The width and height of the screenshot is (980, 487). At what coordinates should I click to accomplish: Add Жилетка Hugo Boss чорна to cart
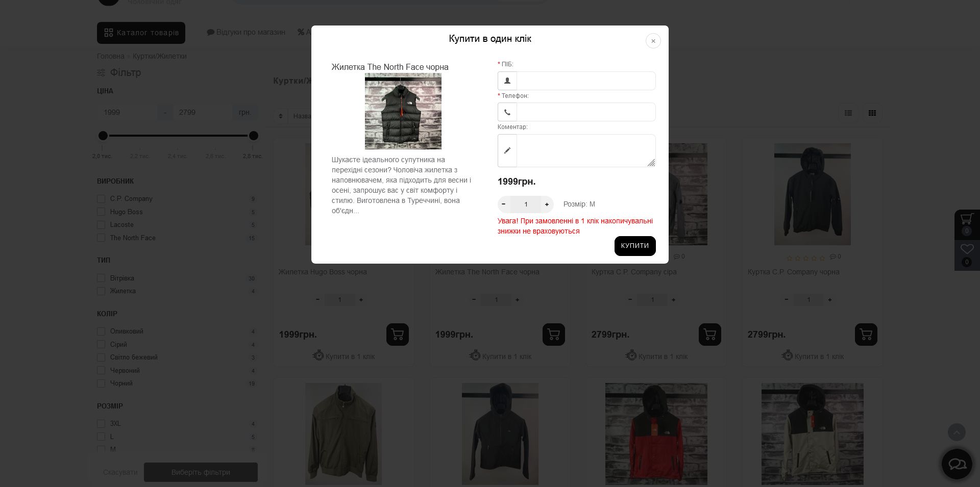(x=397, y=335)
